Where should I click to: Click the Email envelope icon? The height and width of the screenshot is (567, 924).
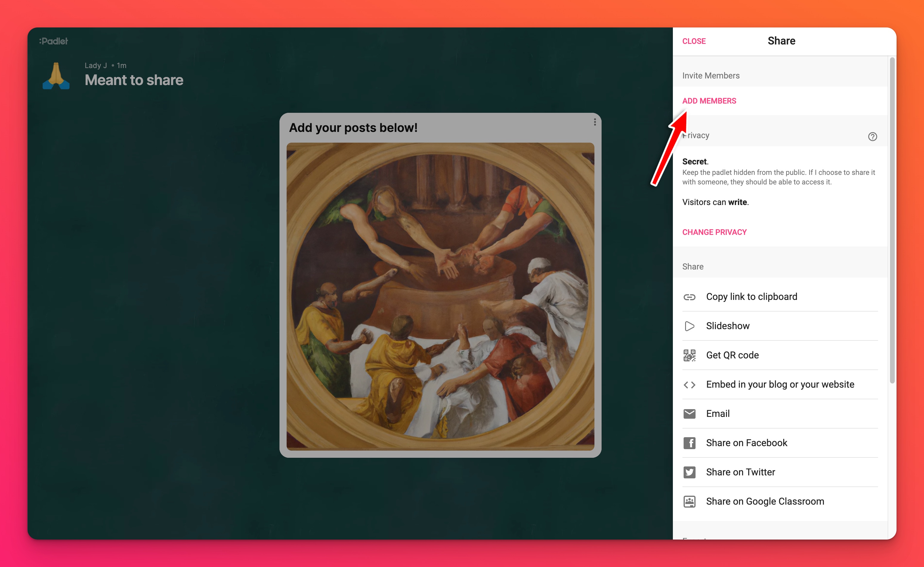coord(689,414)
